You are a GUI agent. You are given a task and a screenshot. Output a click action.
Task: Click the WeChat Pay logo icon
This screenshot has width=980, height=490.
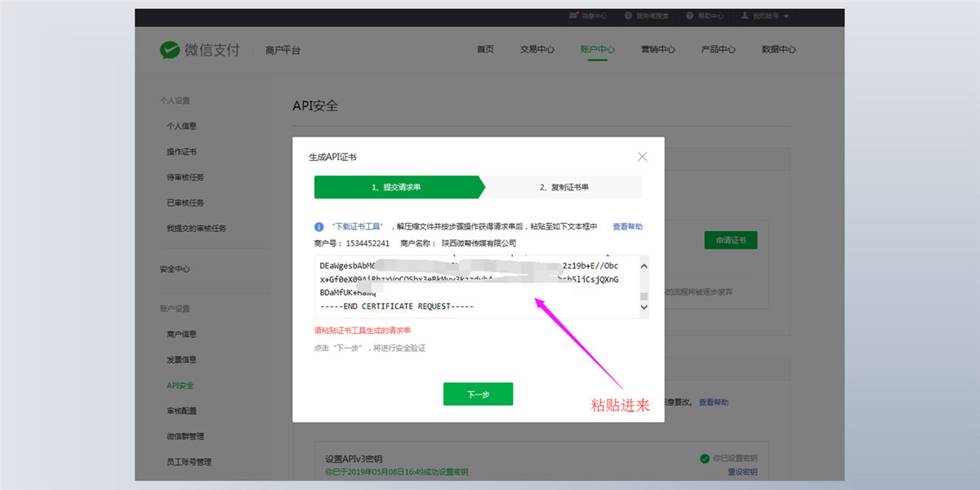tap(169, 50)
